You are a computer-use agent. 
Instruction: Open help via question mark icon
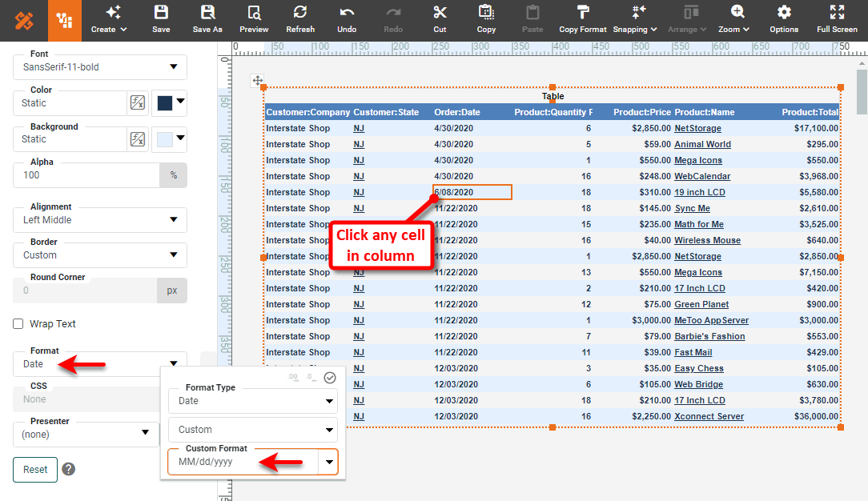[68, 468]
